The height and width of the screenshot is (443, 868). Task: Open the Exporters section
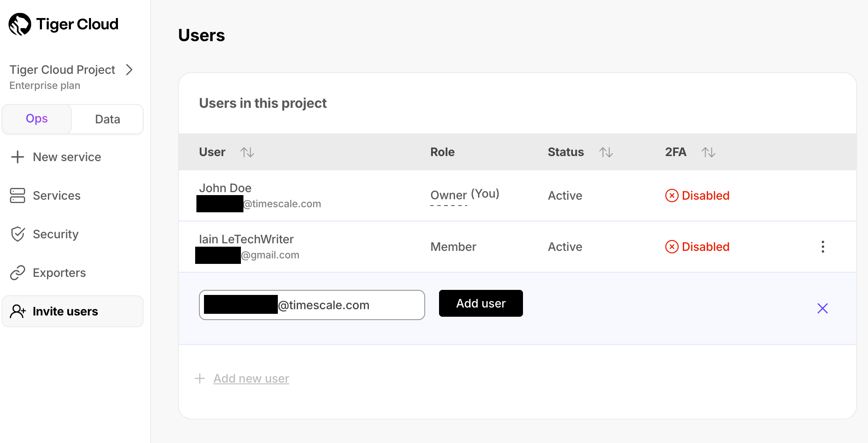click(x=59, y=273)
